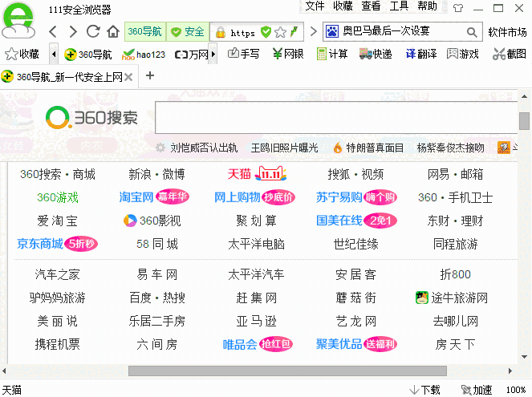Screen dimensions: 532x397
Task: Open 帮助 menu
Action: [x=427, y=6]
